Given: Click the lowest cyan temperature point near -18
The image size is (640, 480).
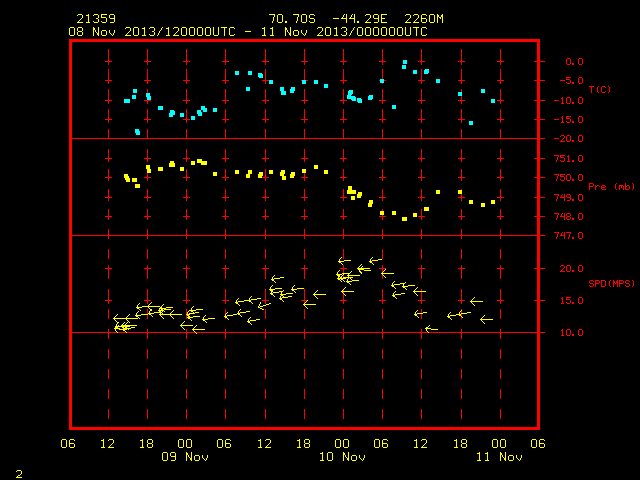Looking at the screenshot, I should click(x=138, y=132).
